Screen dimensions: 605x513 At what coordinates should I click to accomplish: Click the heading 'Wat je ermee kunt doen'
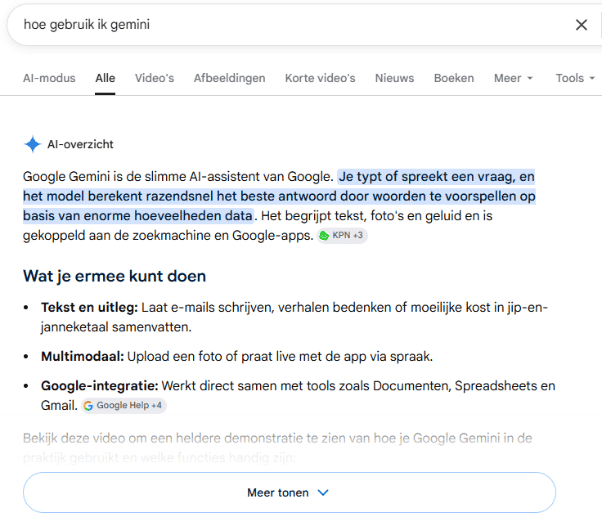[114, 276]
